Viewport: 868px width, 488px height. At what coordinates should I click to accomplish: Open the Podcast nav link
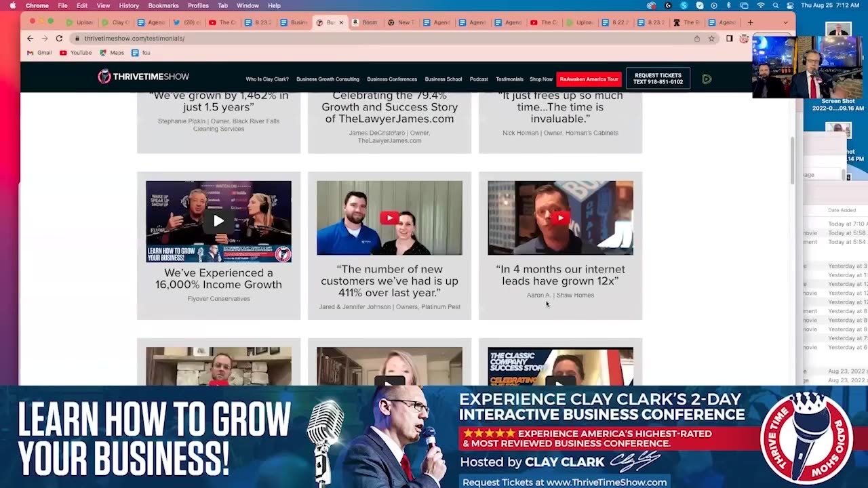point(479,79)
